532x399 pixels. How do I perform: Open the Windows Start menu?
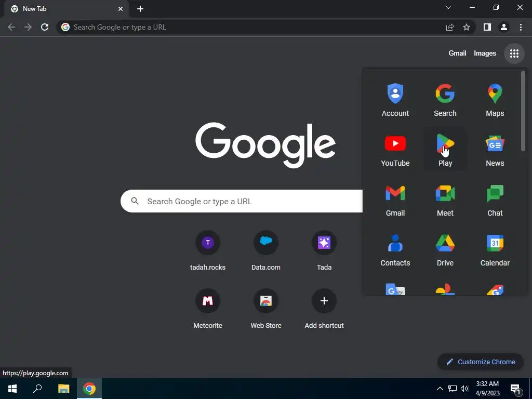coord(12,389)
